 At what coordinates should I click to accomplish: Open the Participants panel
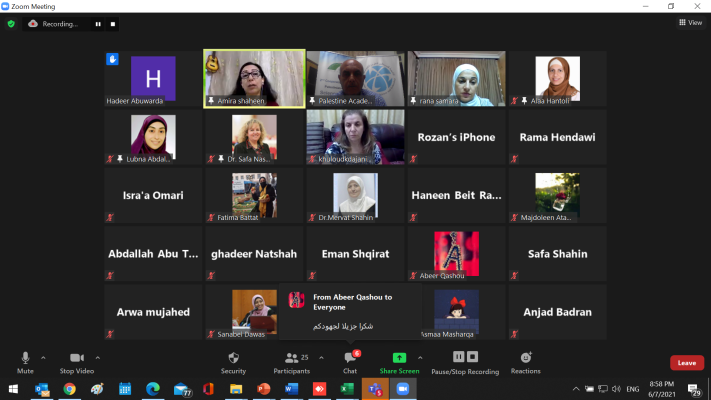pyautogui.click(x=292, y=361)
